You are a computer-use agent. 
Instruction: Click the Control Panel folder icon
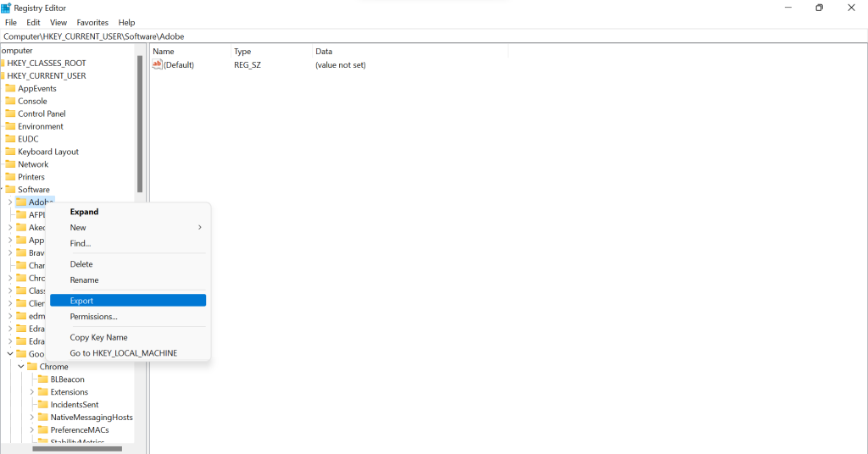(10, 113)
